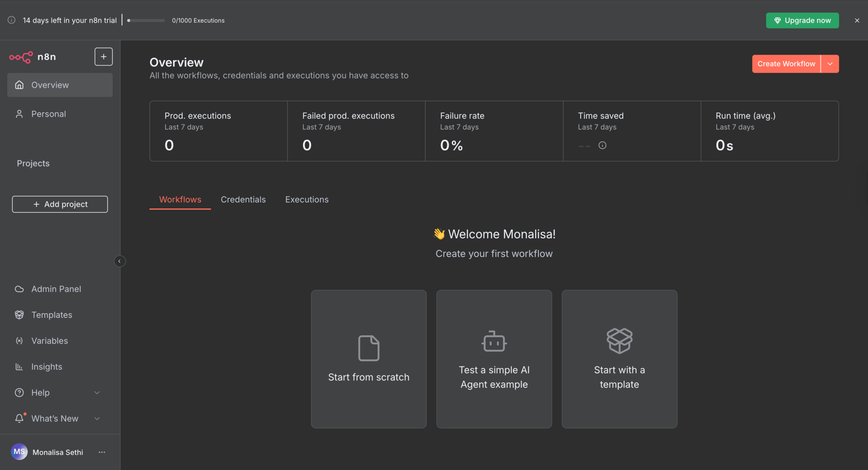Click the Personal user icon

[19, 114]
